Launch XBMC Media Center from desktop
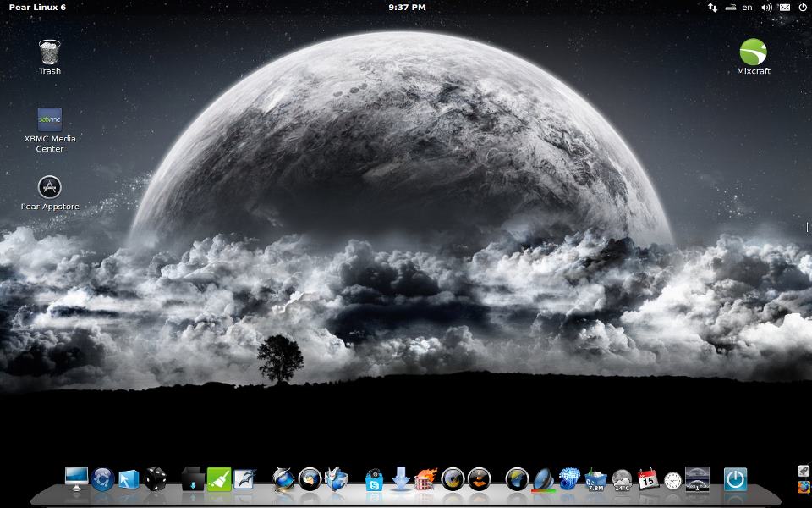 point(50,120)
